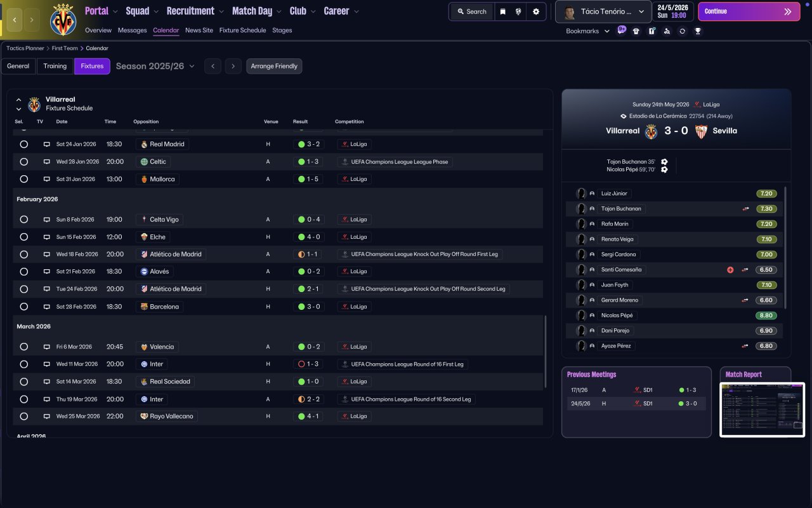Go forward with the right history arrow
Image resolution: width=812 pixels, height=508 pixels.
pos(32,20)
